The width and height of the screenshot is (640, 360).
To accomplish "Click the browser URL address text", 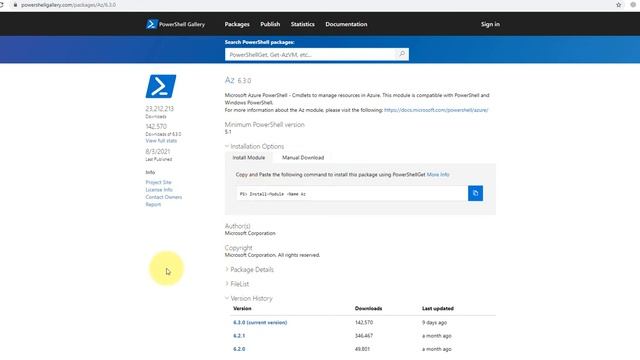I will [x=68, y=5].
